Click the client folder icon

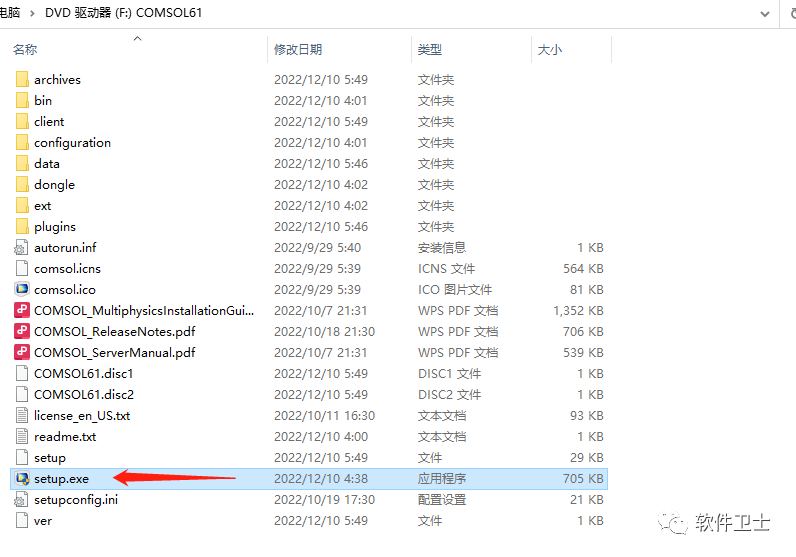pyautogui.click(x=22, y=121)
